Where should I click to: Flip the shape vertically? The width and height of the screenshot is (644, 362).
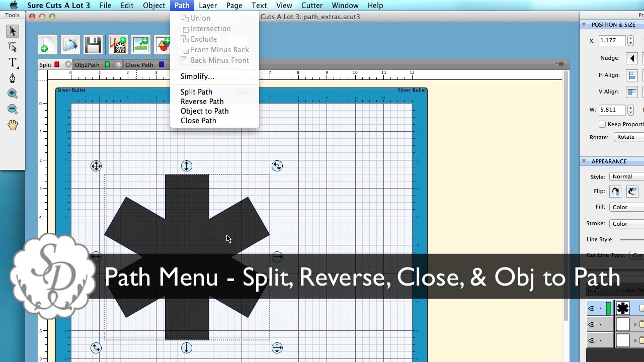[x=632, y=192]
